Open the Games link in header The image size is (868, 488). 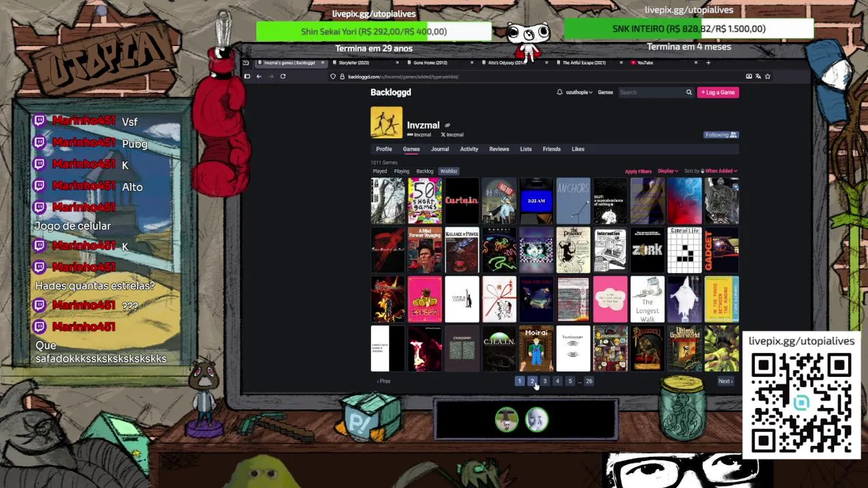[606, 92]
